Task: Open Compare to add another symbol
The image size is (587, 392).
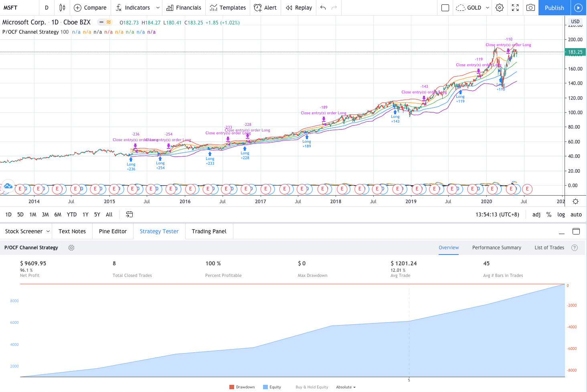Action: (90, 8)
